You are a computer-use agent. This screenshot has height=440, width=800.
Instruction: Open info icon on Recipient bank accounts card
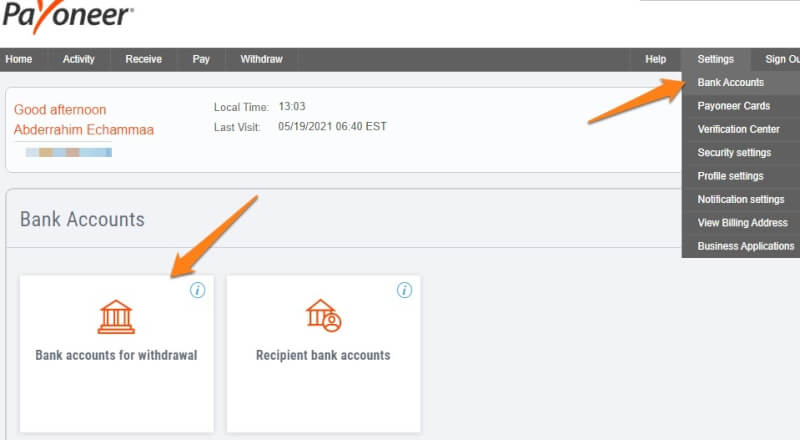[x=404, y=290]
